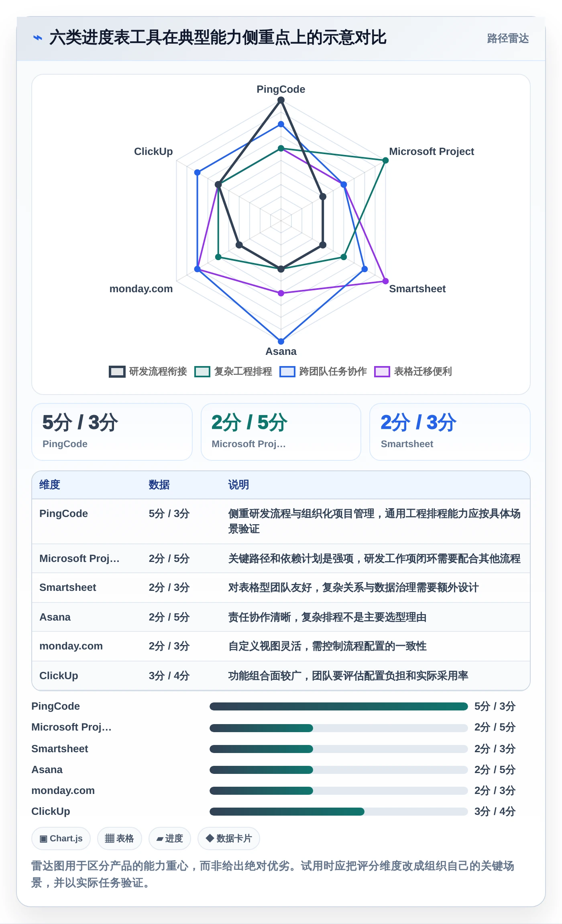Click the ClickUp progress bar
The width and height of the screenshot is (562, 924).
point(339,812)
